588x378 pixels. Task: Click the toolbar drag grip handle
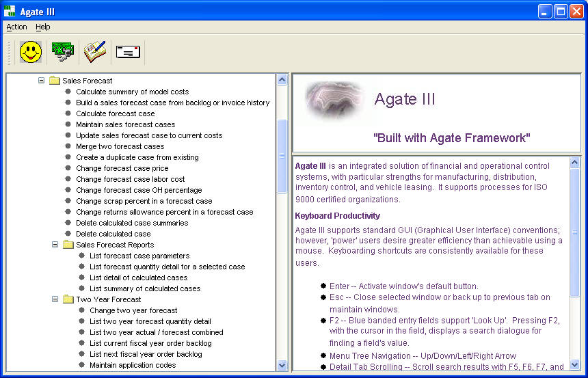(x=10, y=52)
